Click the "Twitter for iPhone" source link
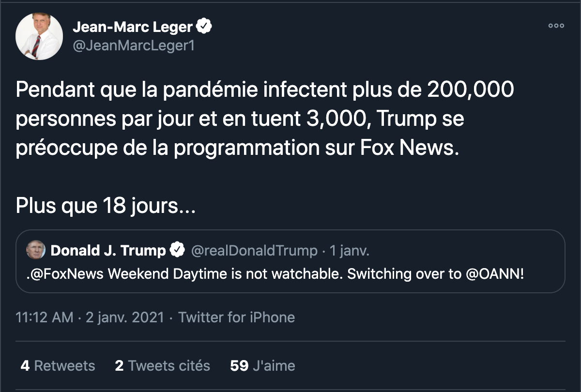581x392 pixels. [236, 317]
